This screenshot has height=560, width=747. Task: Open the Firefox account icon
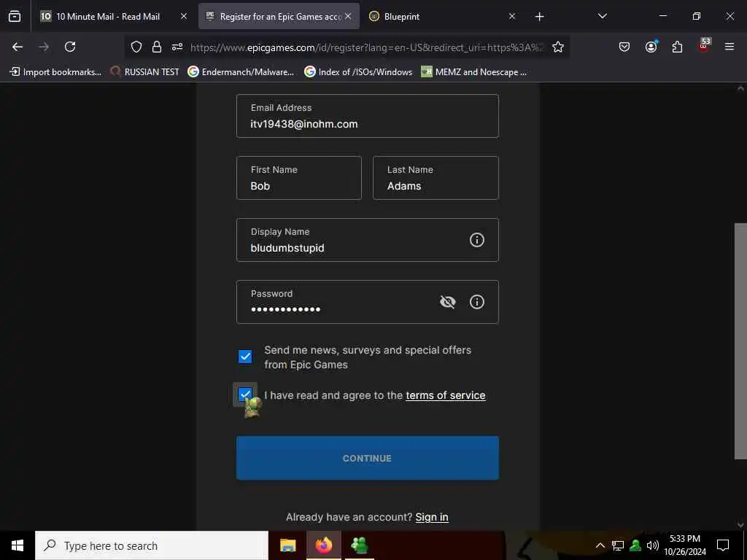click(651, 47)
